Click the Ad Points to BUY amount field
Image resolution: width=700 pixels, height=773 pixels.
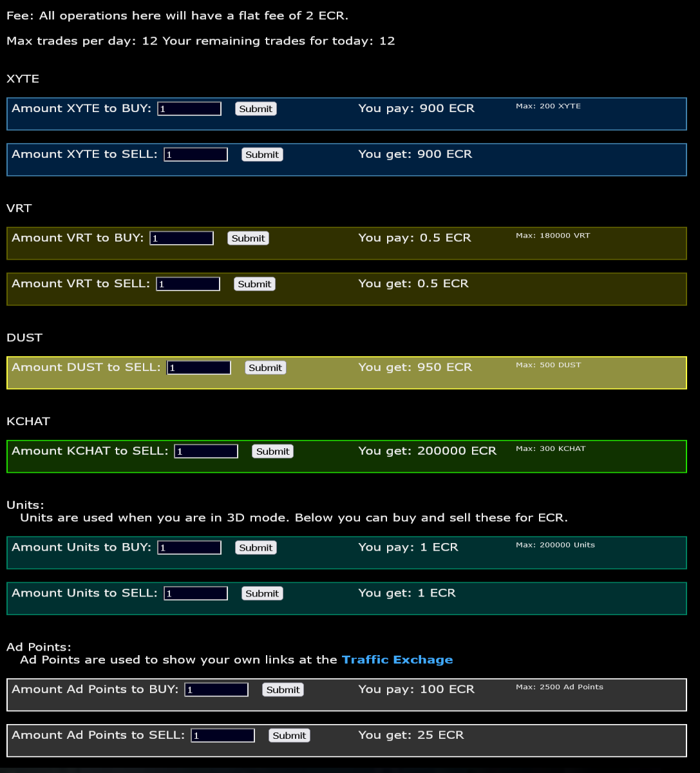[216, 690]
